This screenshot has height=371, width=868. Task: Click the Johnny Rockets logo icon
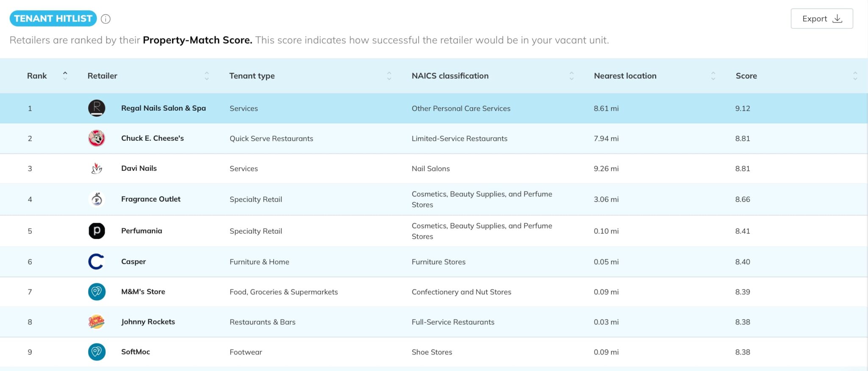click(97, 322)
